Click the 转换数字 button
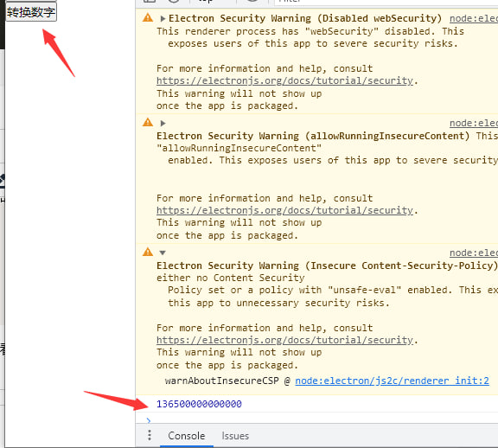498x448 pixels. 31,12
